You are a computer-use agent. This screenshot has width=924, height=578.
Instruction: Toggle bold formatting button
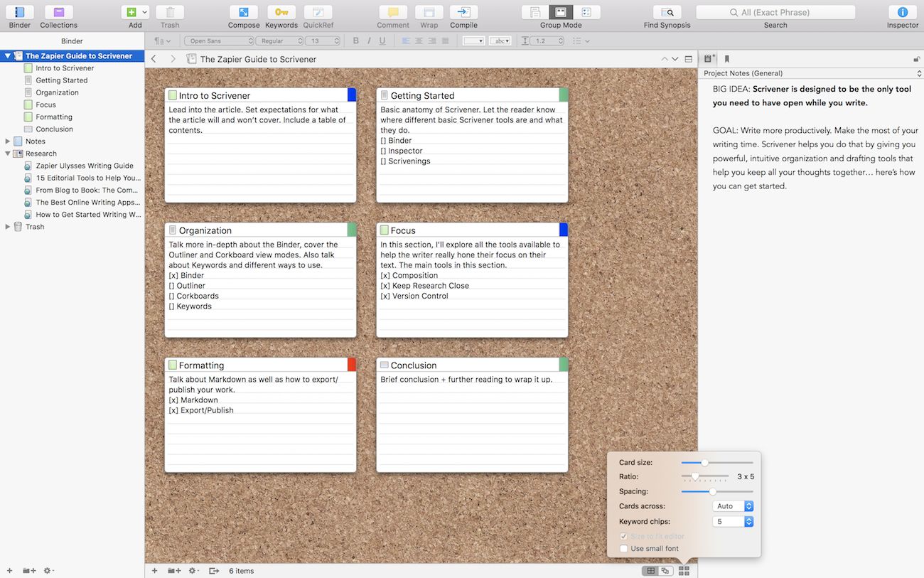pos(356,41)
